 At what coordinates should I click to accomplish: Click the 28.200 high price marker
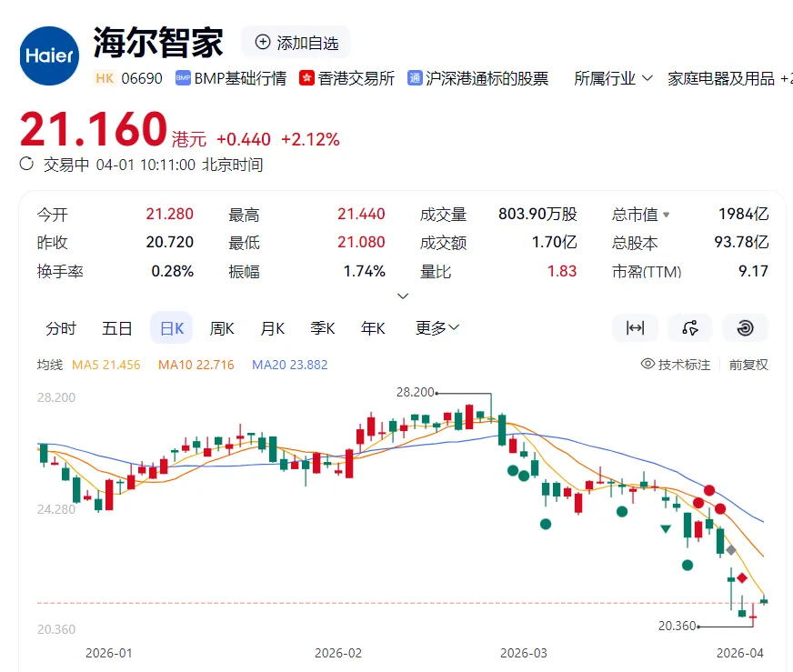click(x=416, y=392)
